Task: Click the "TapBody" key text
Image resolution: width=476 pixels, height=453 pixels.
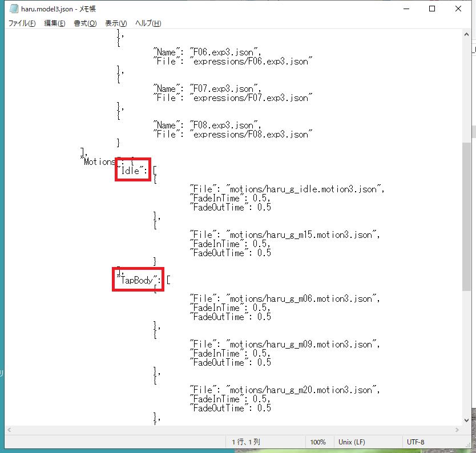Action: point(138,280)
